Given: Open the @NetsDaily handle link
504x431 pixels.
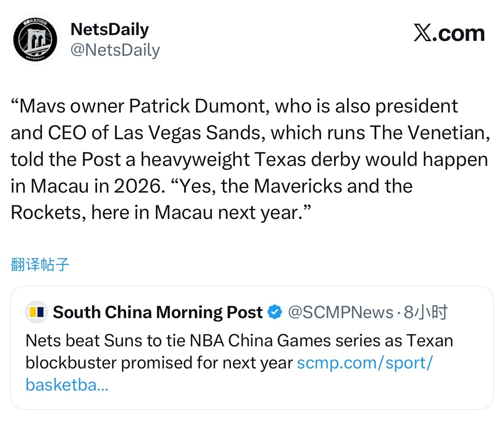Looking at the screenshot, I should tap(115, 50).
